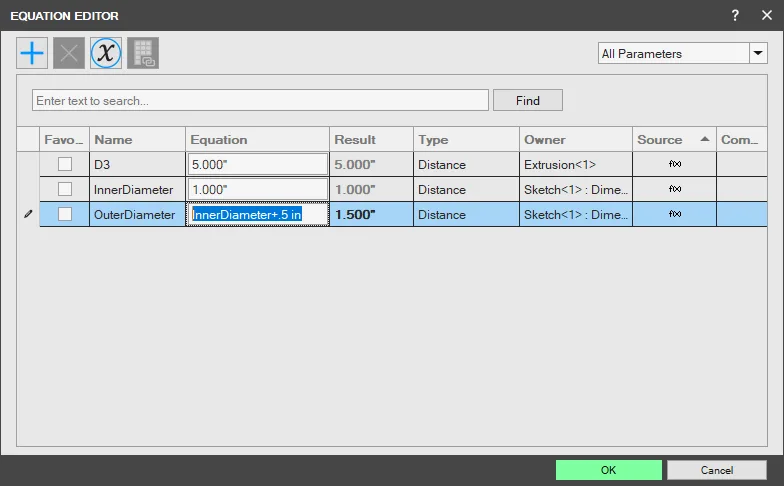Click the Find button
Viewport: 784px width, 486px height.
[x=528, y=100]
